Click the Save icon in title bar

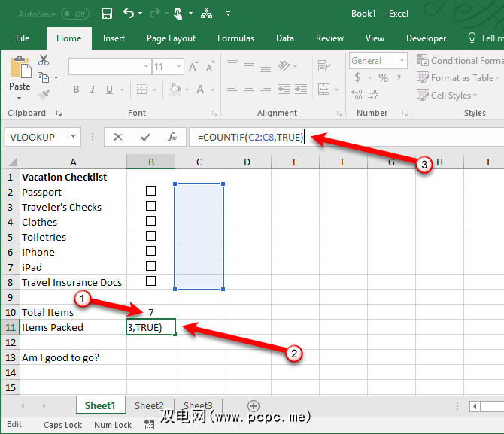107,14
